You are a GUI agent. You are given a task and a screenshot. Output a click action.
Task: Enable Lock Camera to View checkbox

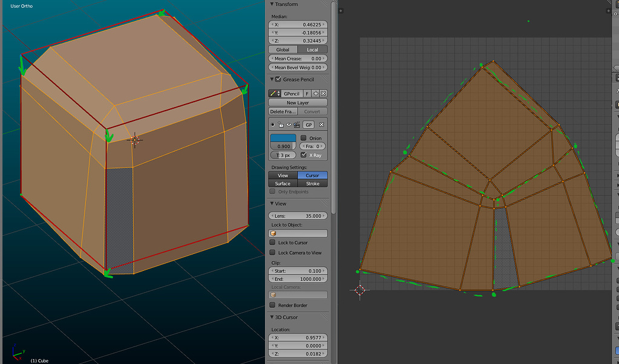[x=272, y=253]
